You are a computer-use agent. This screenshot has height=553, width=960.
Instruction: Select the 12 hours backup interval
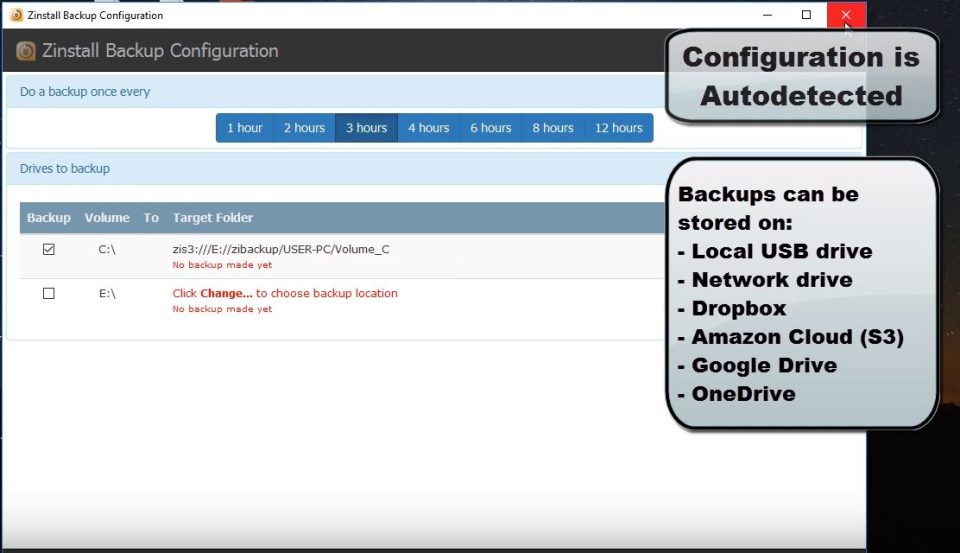tap(619, 128)
